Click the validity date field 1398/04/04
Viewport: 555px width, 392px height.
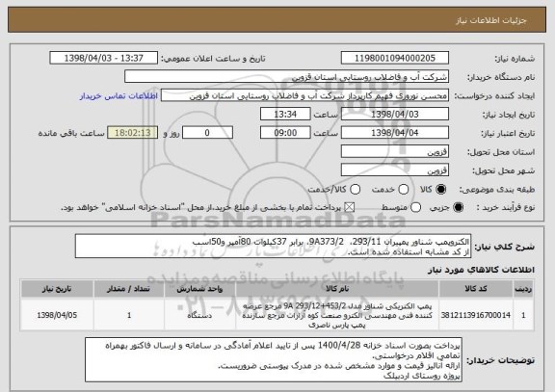click(395, 133)
